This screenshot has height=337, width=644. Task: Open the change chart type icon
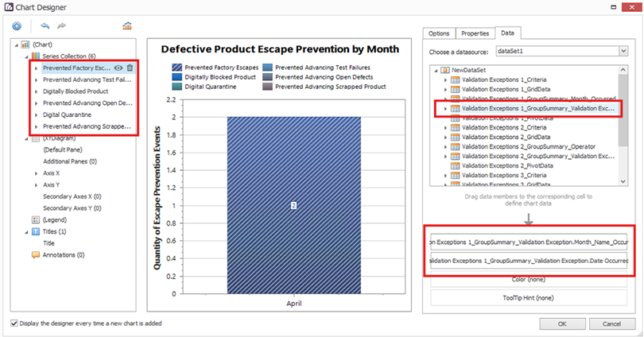(127, 25)
